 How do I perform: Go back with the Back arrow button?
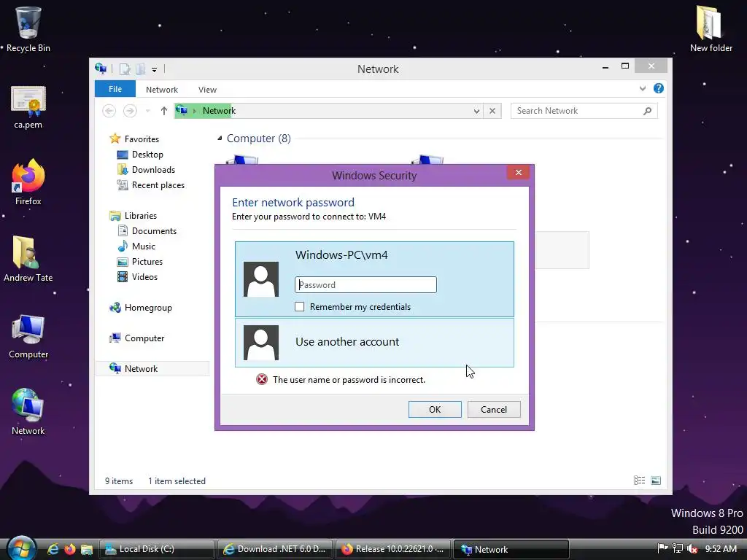[x=109, y=111]
